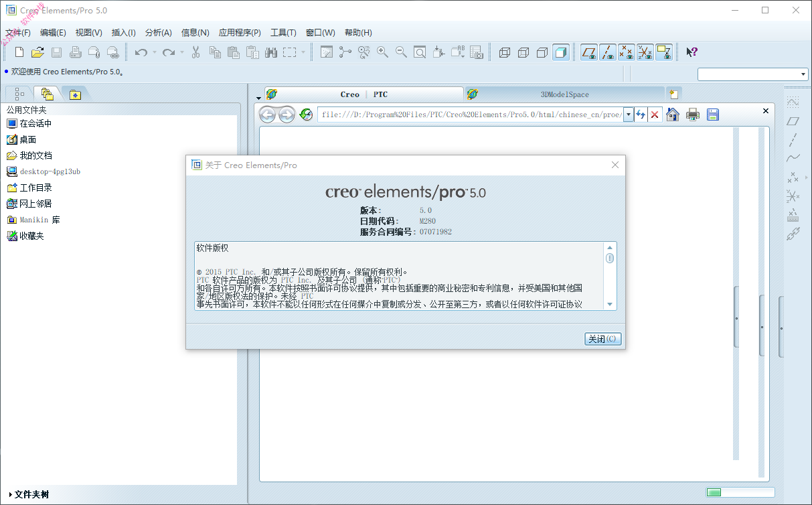Viewport: 812px width, 505px height.
Task: Select the Coordinate System tool in right toolbar
Action: (793, 196)
